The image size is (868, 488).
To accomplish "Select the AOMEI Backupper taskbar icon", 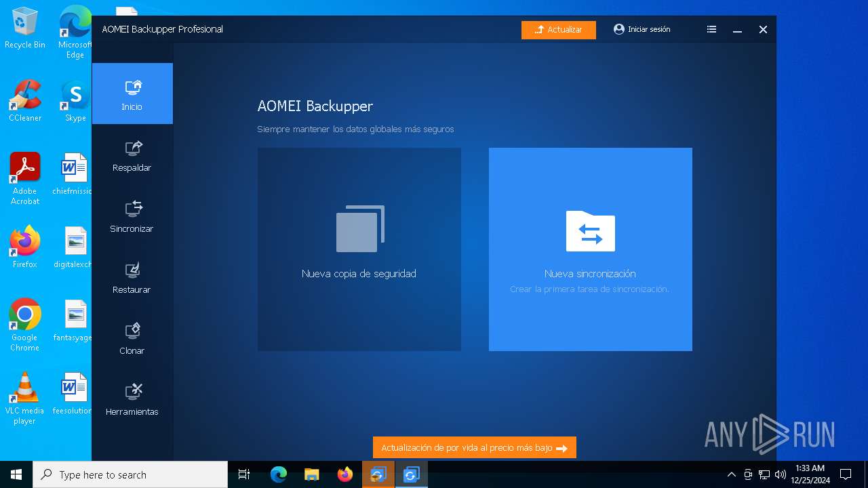I will pos(412,474).
